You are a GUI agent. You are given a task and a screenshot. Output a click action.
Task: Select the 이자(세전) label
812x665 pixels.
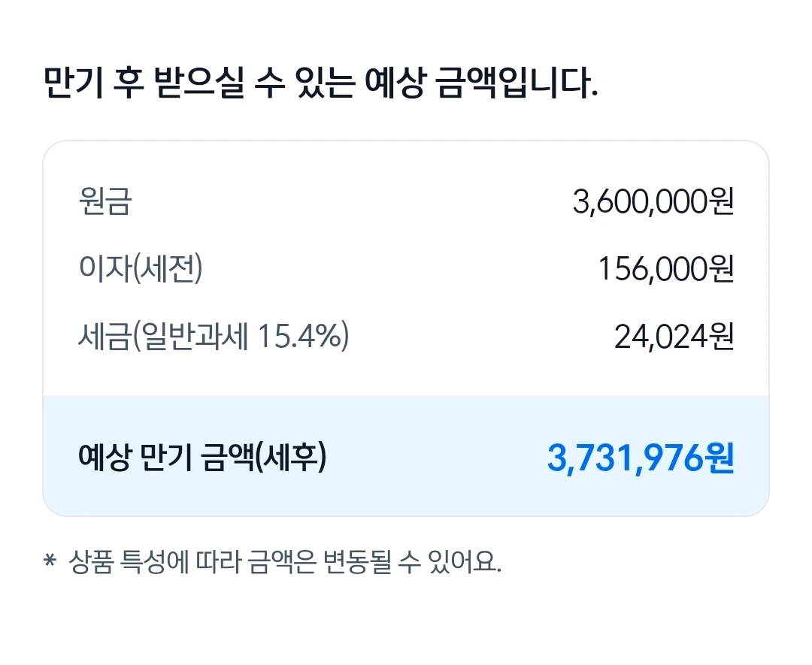tap(141, 268)
